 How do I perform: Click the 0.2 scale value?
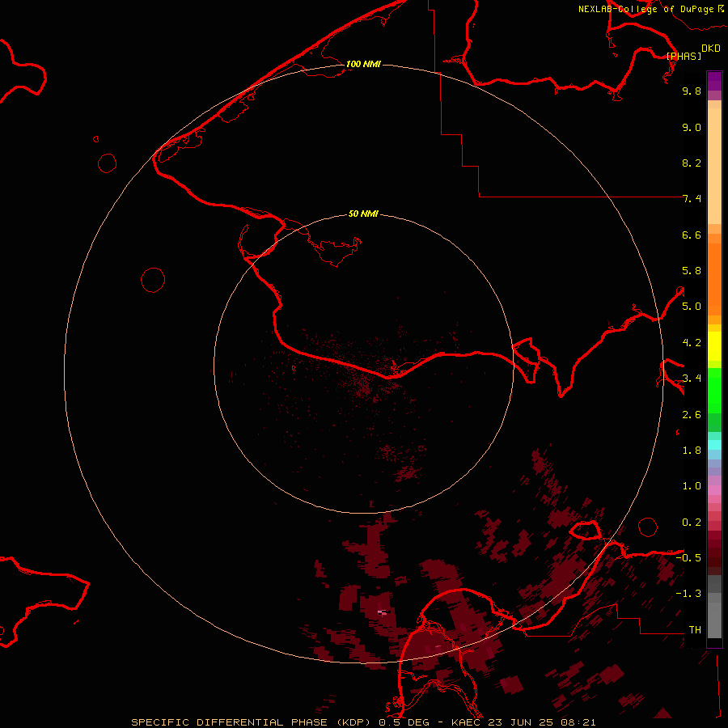coord(692,523)
